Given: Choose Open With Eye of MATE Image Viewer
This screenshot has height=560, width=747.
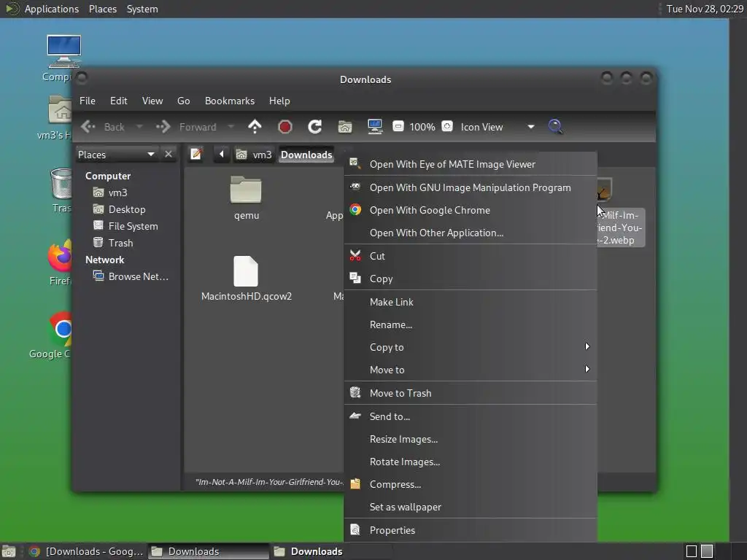Looking at the screenshot, I should tap(471, 164).
